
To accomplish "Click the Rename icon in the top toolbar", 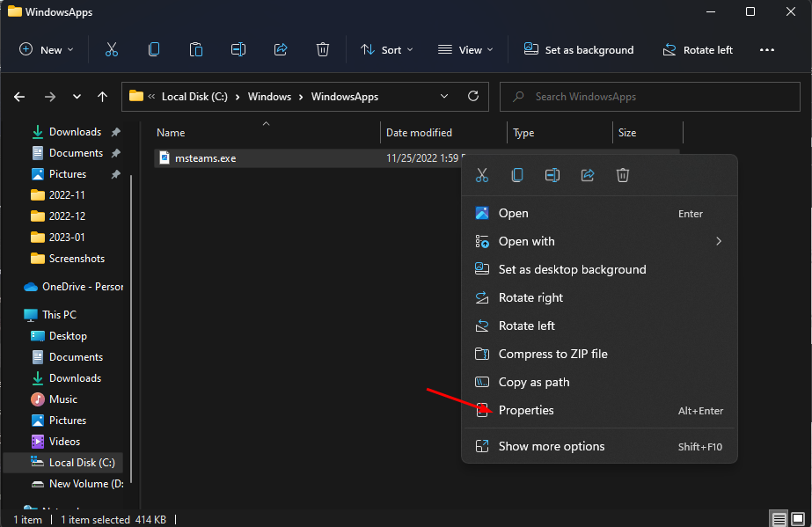I will click(x=238, y=49).
